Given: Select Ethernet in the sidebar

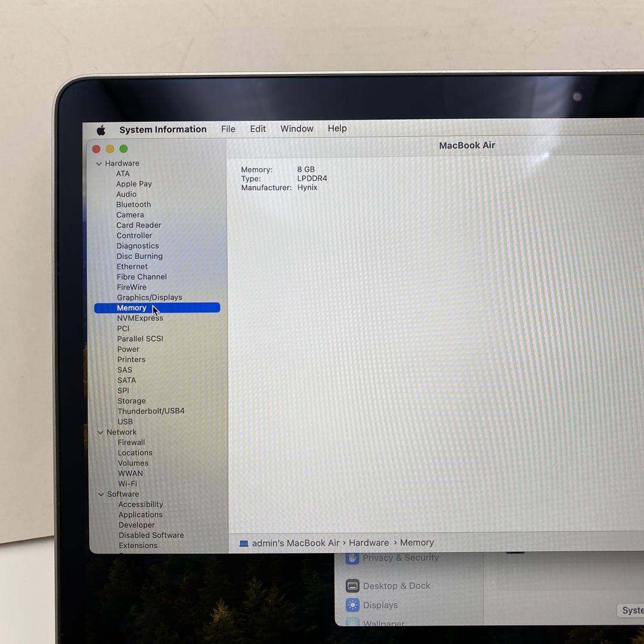Looking at the screenshot, I should (132, 267).
